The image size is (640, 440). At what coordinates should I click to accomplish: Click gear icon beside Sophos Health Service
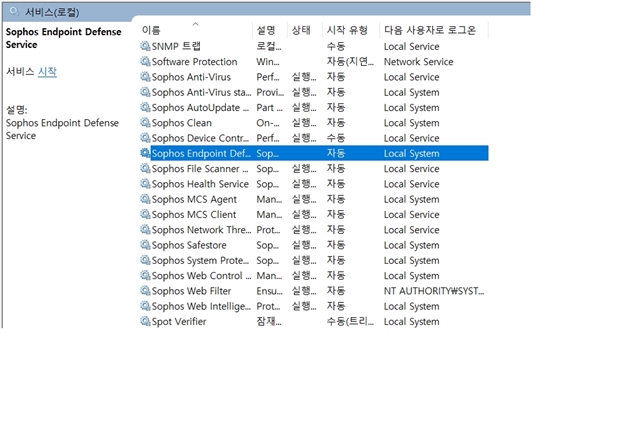click(145, 184)
